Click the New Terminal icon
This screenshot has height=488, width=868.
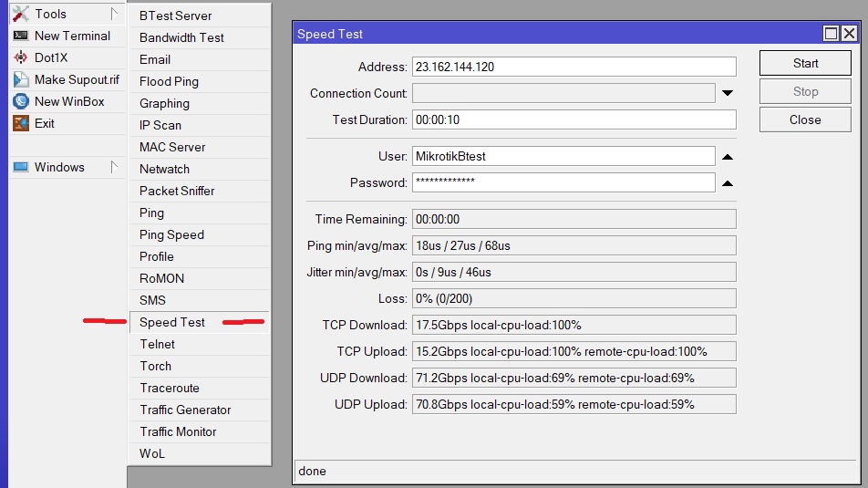(20, 36)
